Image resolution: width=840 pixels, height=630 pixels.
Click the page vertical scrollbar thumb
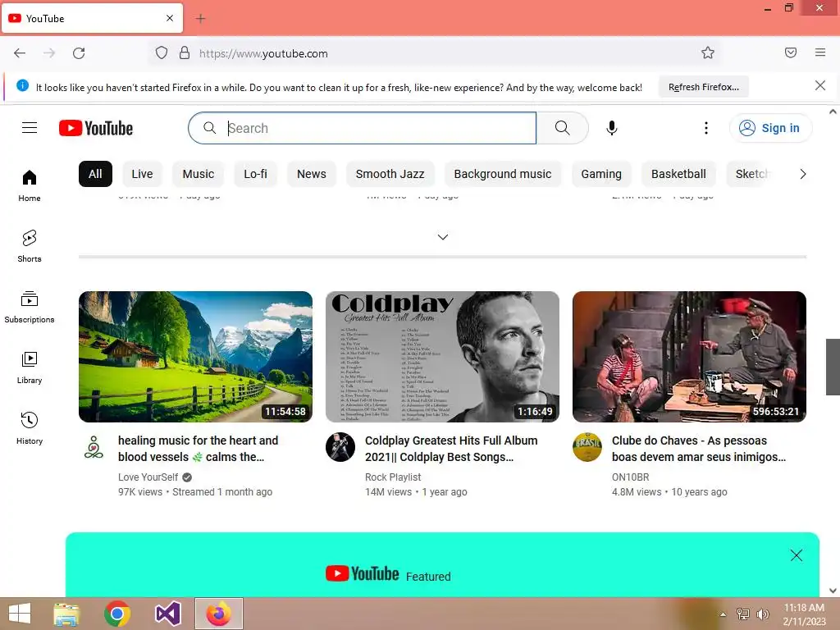(833, 367)
